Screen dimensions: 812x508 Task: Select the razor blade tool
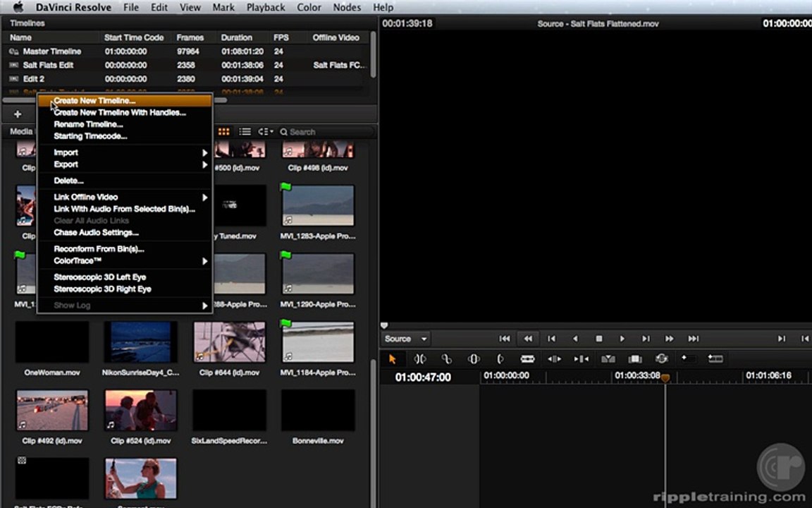527,358
